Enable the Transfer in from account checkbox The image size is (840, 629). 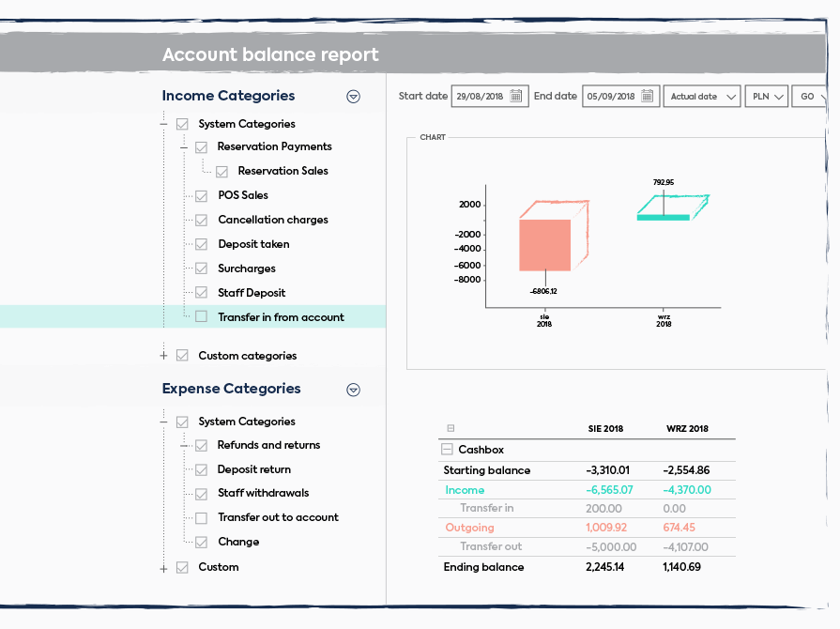pos(201,317)
